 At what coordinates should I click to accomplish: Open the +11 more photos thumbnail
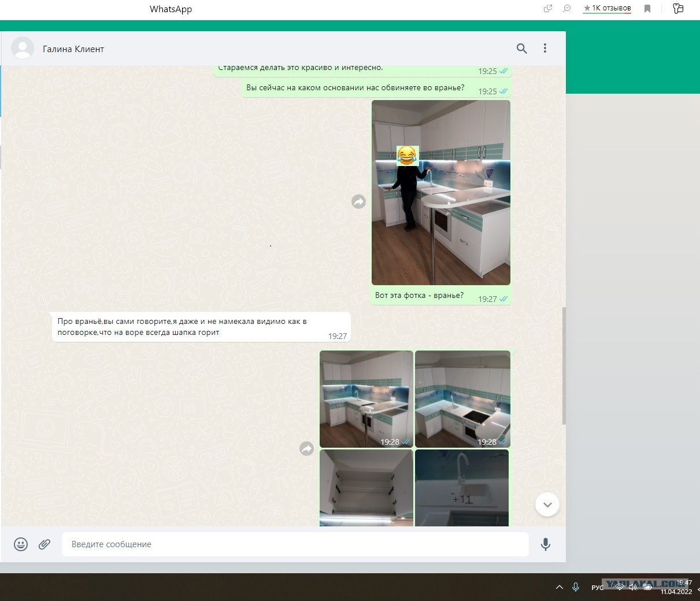pyautogui.click(x=462, y=488)
